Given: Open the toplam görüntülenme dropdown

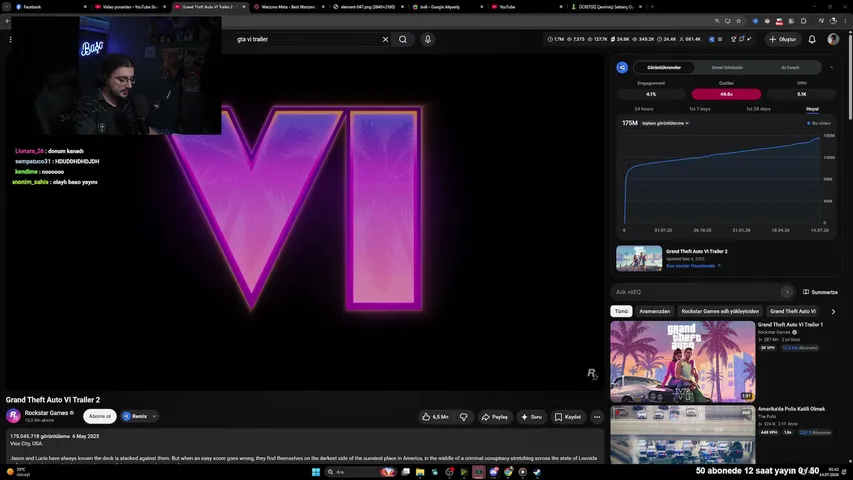Looking at the screenshot, I should [x=665, y=123].
